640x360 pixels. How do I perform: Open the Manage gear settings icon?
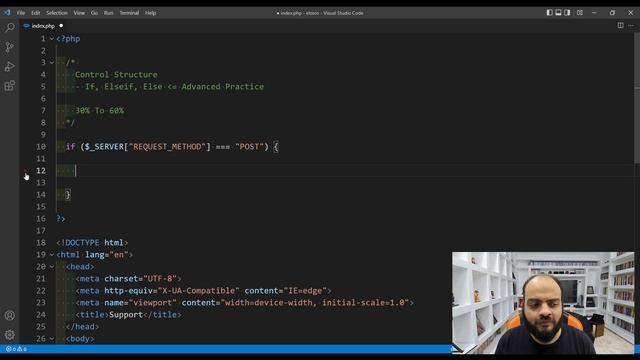(9, 335)
